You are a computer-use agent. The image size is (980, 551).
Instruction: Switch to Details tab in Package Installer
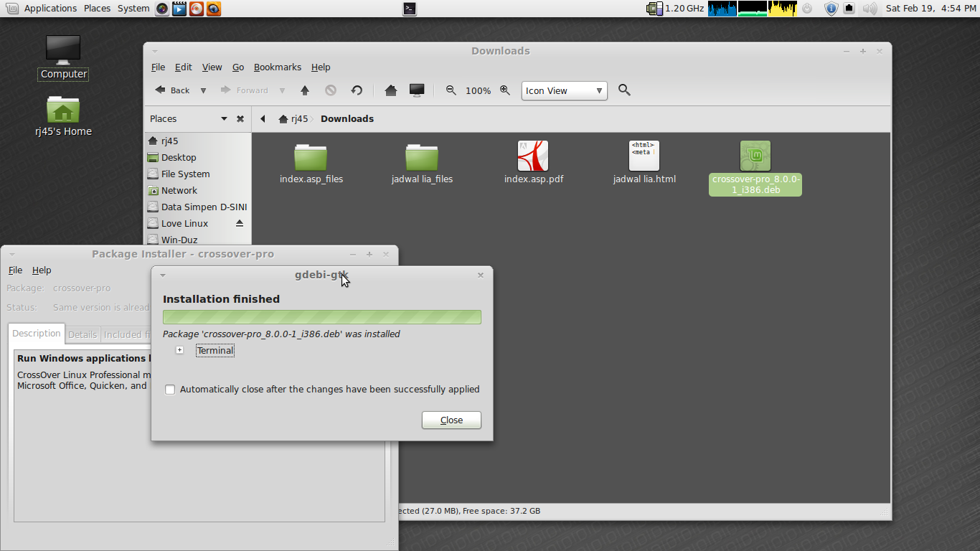coord(83,334)
